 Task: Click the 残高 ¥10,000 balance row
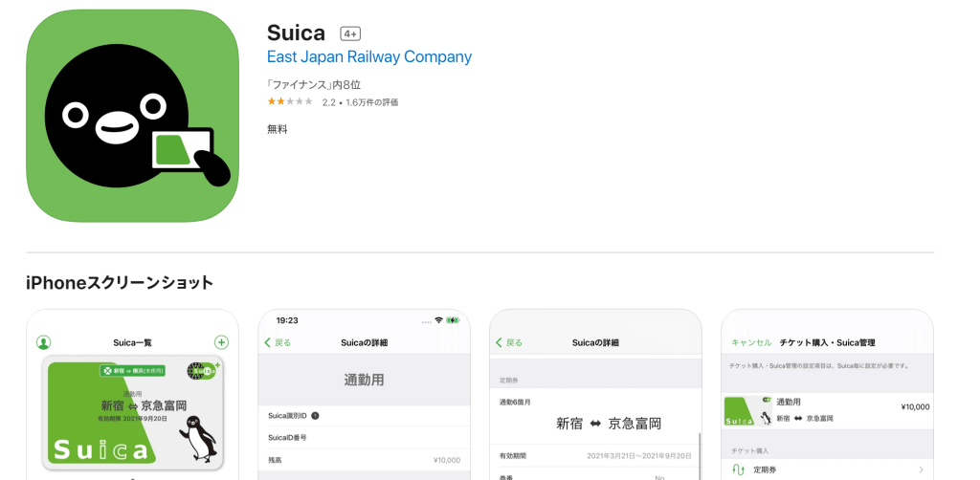click(x=364, y=460)
